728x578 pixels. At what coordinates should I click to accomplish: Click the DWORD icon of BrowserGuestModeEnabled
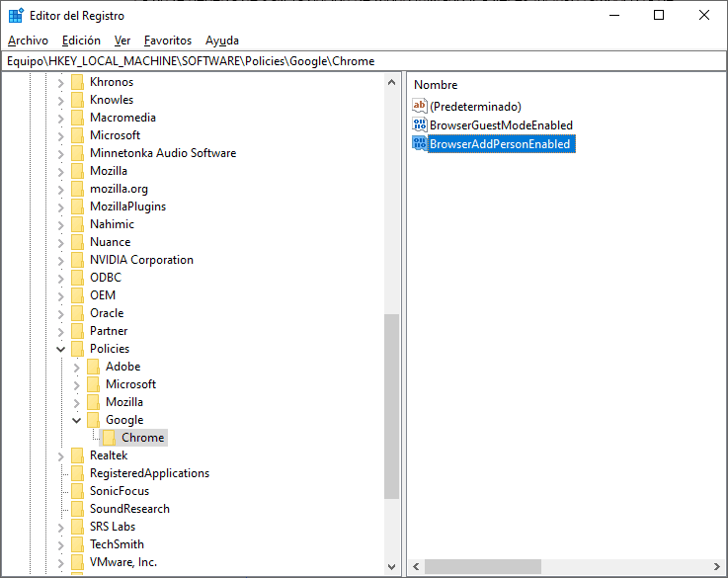point(419,124)
